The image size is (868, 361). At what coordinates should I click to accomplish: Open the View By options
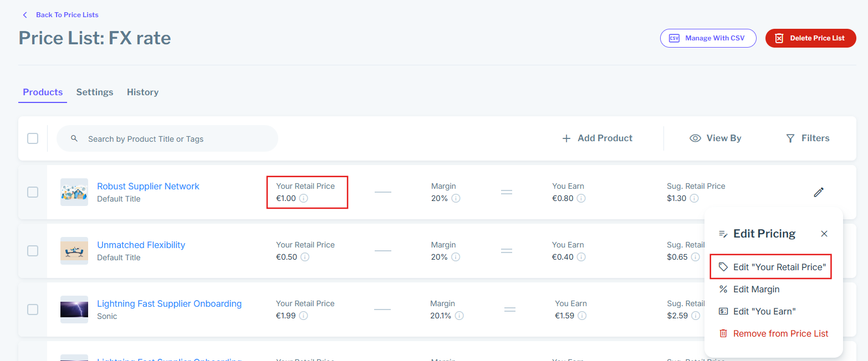[715, 138]
